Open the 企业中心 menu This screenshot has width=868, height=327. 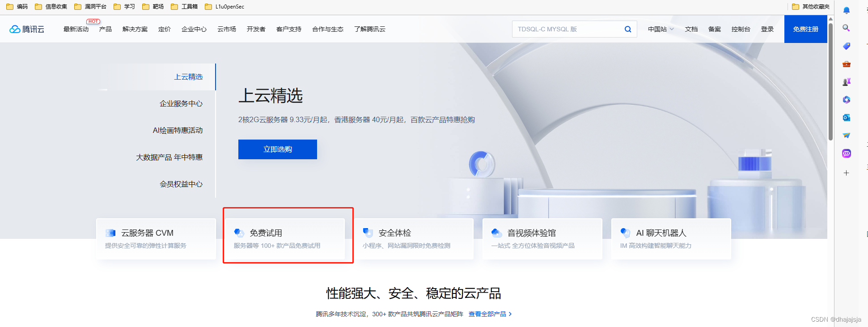coord(194,29)
